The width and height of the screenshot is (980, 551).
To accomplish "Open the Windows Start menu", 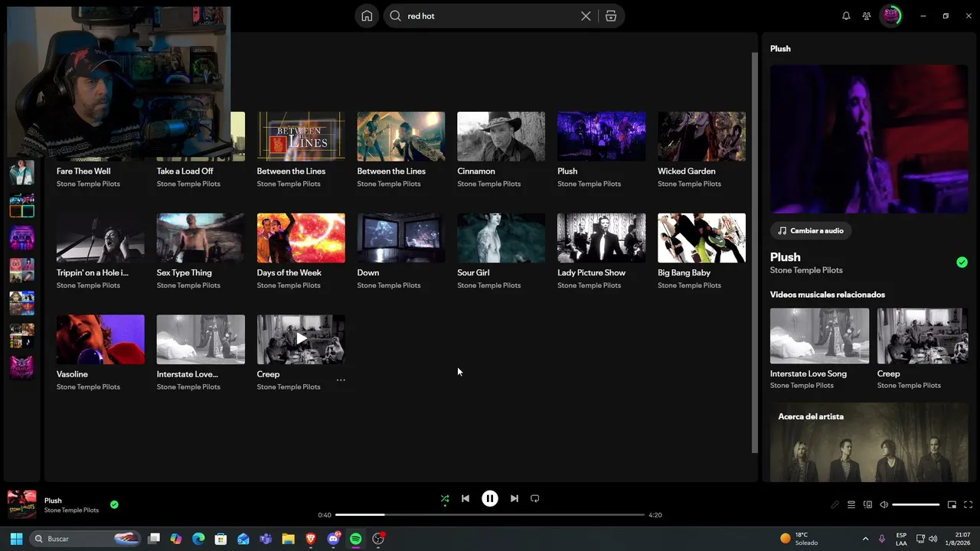I will [x=16, y=539].
